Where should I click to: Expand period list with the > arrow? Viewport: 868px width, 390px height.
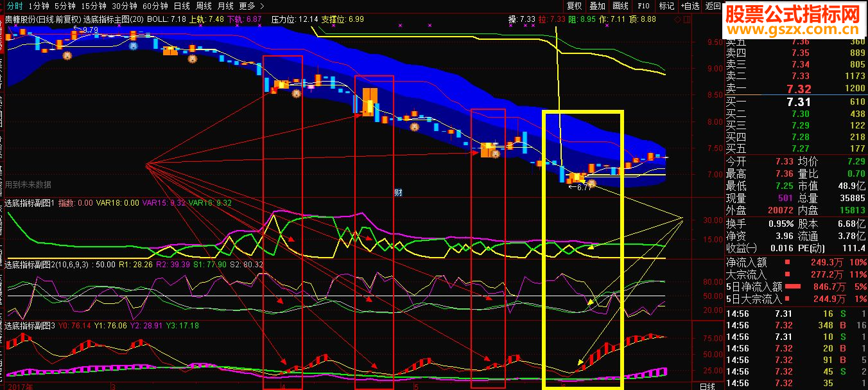[x=261, y=6]
